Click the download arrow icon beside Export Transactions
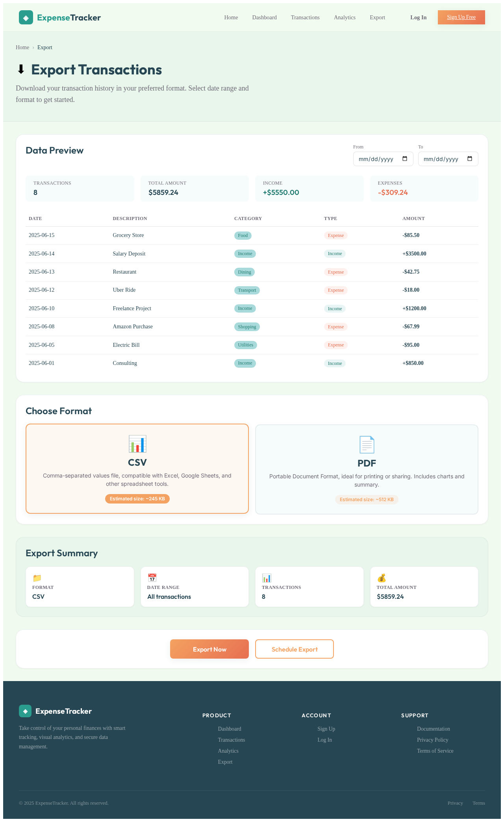504x822 pixels. pos(21,70)
